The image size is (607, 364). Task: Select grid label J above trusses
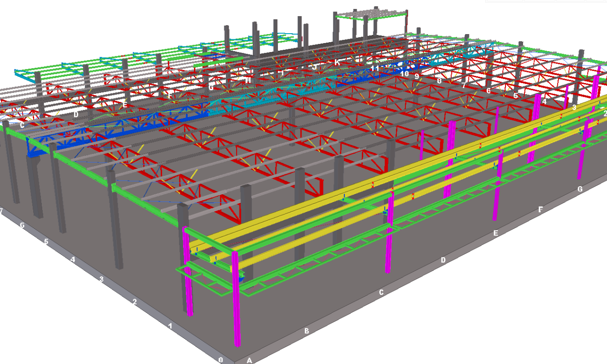[314, 67]
